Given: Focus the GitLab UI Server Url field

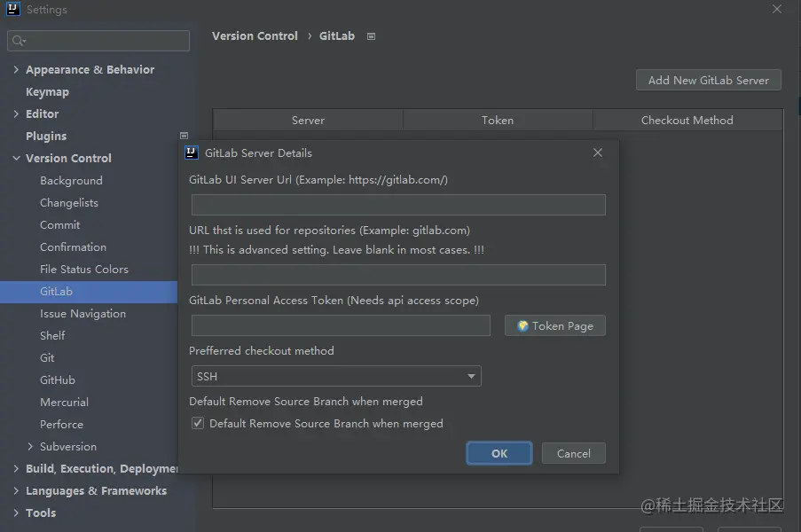Looking at the screenshot, I should coord(398,205).
